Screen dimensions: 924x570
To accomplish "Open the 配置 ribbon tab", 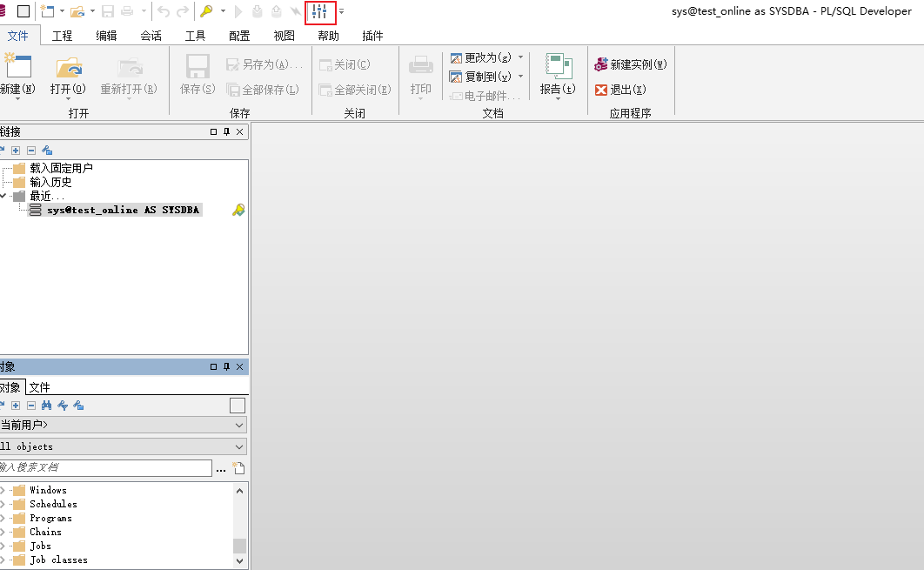I will pos(239,36).
